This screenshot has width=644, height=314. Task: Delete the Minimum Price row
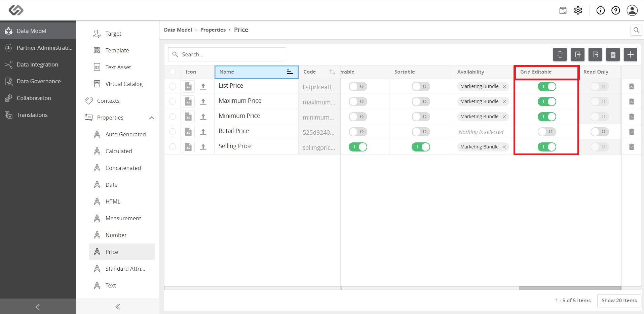pos(632,117)
